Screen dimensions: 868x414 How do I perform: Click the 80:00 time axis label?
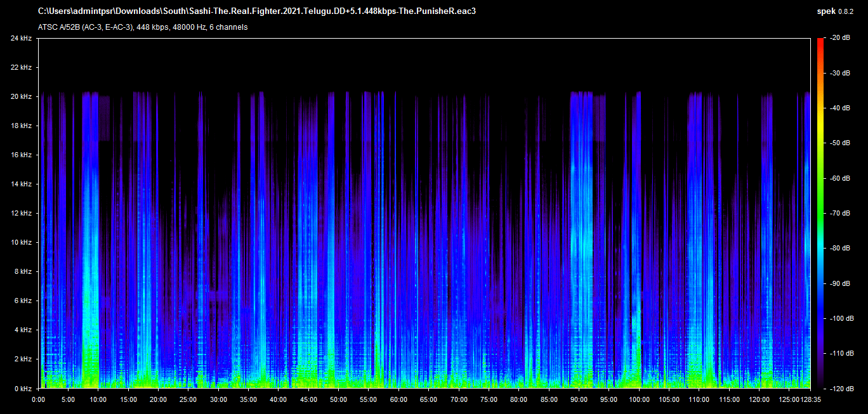[519, 399]
